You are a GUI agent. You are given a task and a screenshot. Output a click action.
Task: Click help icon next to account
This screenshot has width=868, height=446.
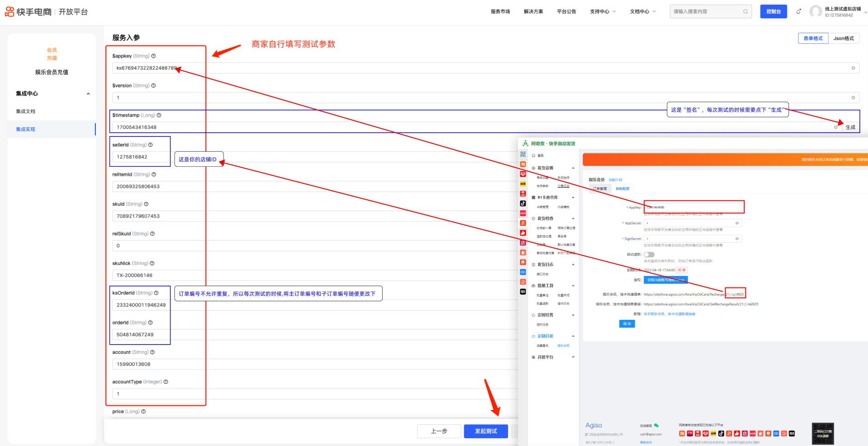coord(153,352)
